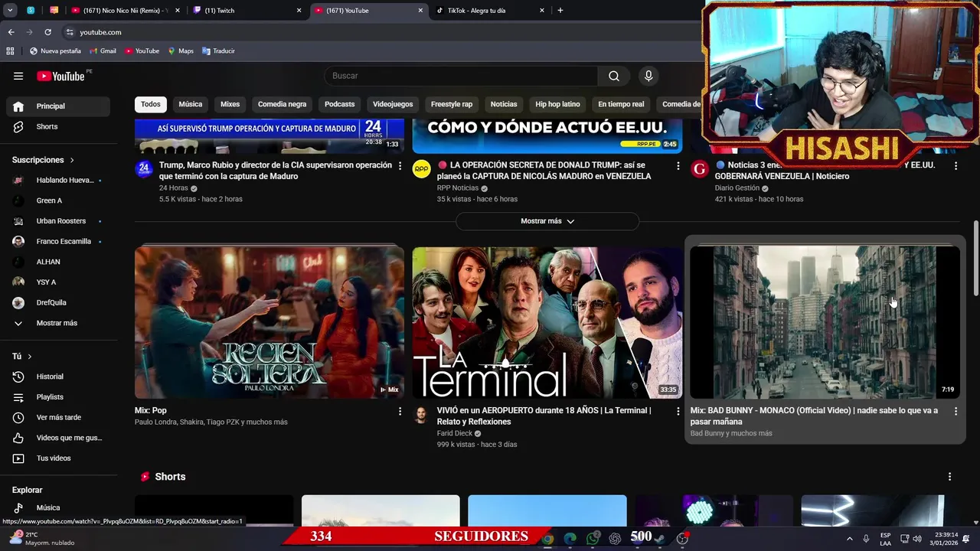Open liked videos list

click(x=58, y=438)
